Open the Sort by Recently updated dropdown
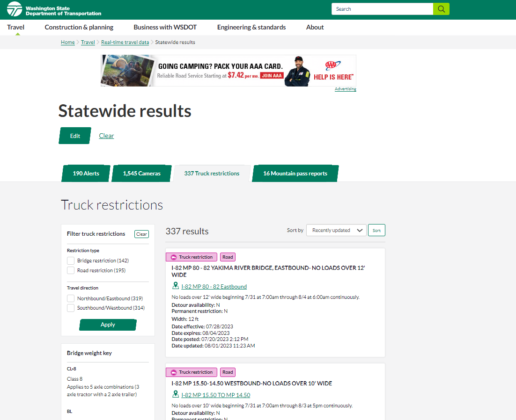This screenshot has height=420, width=516. click(x=336, y=230)
